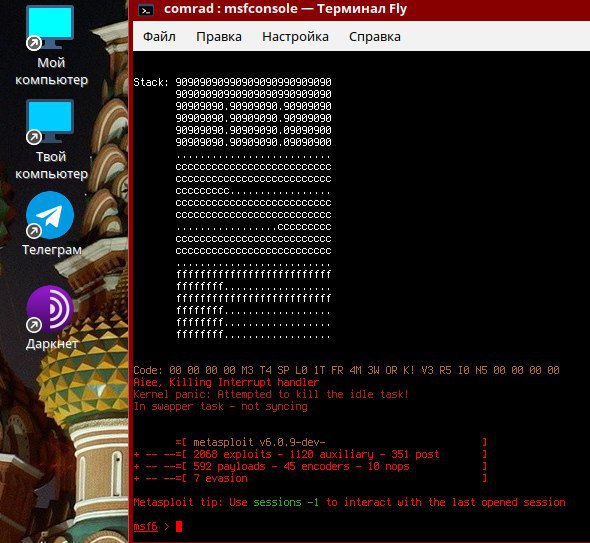Screen dimensions: 590x543
Task: Click the 'Metasploit tip:' text
Action: pos(178,502)
